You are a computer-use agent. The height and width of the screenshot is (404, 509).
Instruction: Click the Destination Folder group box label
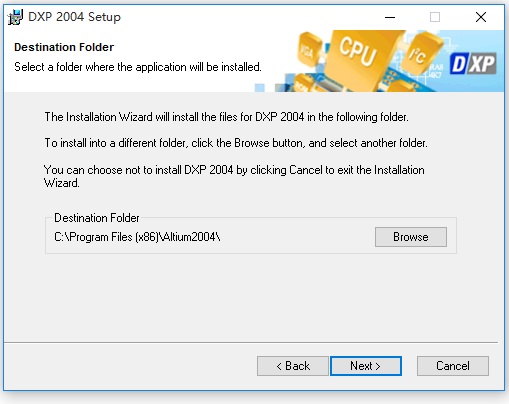pyautogui.click(x=97, y=218)
